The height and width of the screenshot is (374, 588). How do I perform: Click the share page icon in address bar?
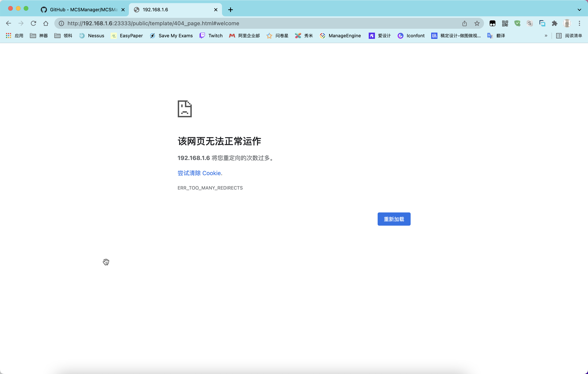(464, 23)
